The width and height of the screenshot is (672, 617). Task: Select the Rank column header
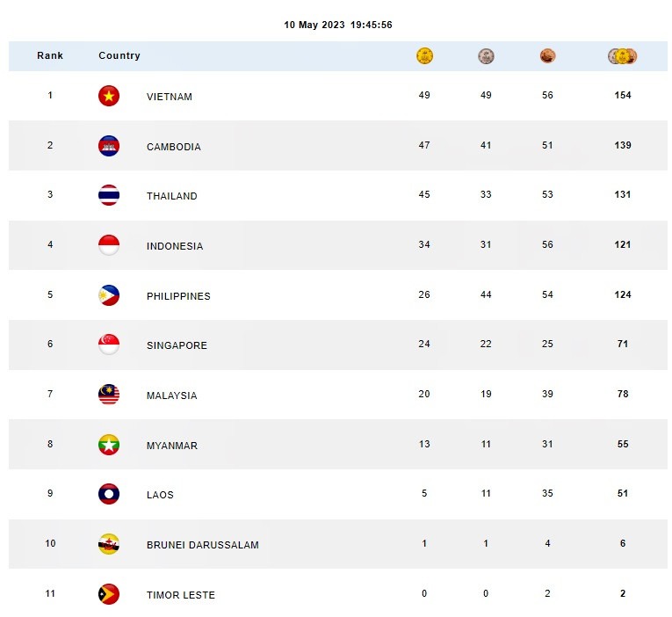click(x=50, y=55)
